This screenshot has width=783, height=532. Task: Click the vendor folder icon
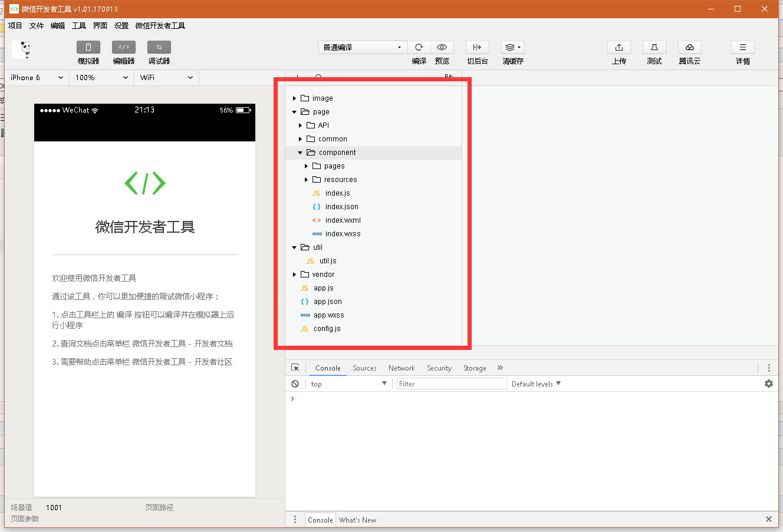click(305, 275)
